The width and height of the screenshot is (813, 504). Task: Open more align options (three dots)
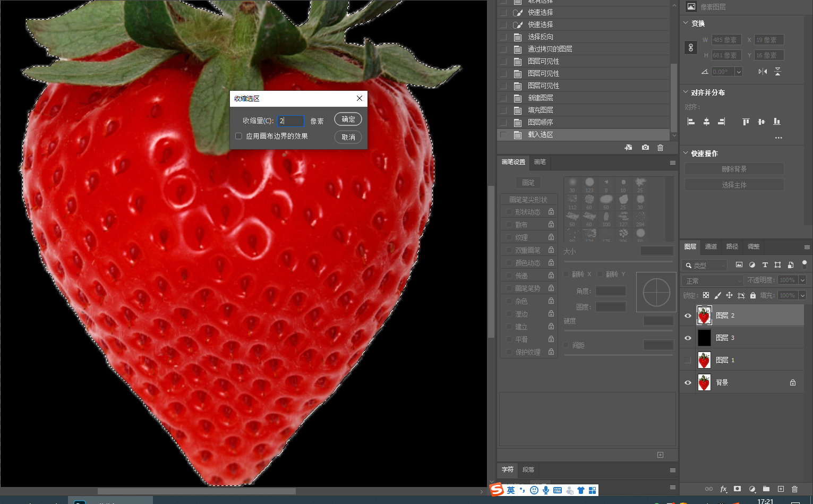778,138
